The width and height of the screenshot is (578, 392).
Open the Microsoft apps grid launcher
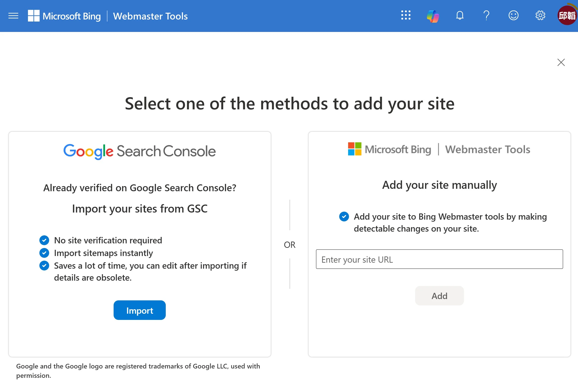click(x=406, y=16)
